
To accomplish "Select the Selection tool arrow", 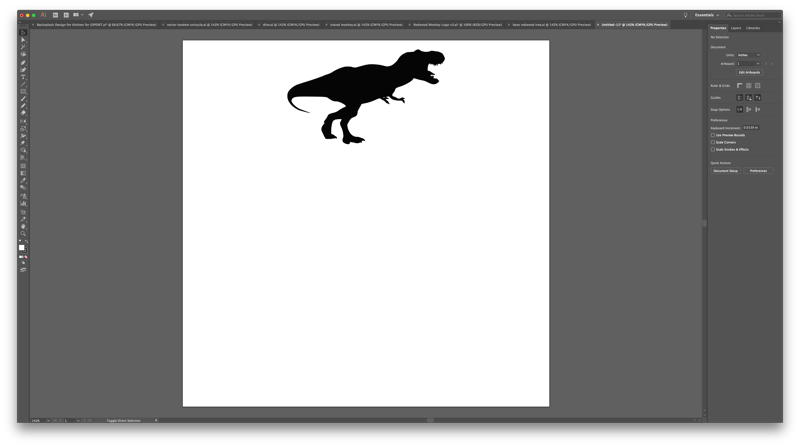I will point(23,33).
